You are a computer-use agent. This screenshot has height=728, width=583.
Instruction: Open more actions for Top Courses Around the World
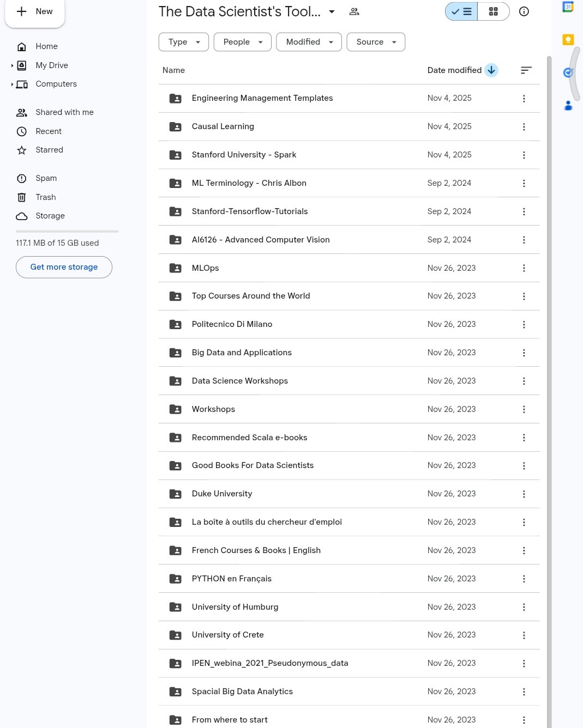coord(524,296)
